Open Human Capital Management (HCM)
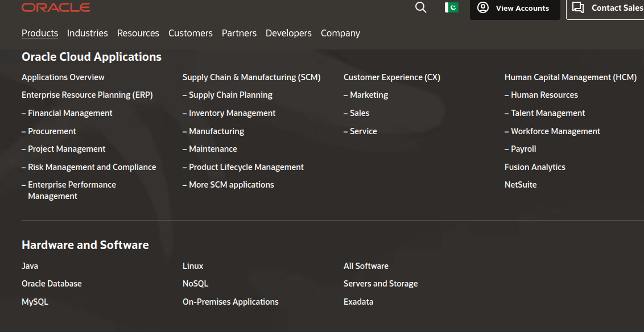The height and width of the screenshot is (332, 644). tap(571, 77)
